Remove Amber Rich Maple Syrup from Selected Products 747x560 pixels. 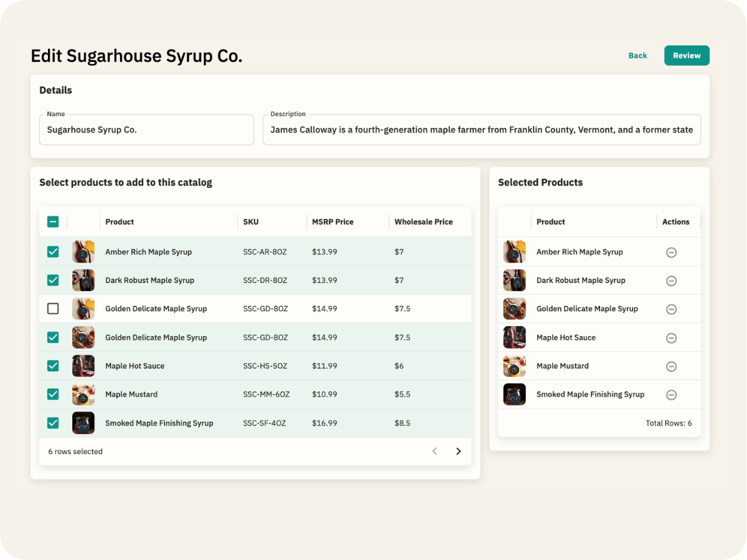tap(671, 253)
